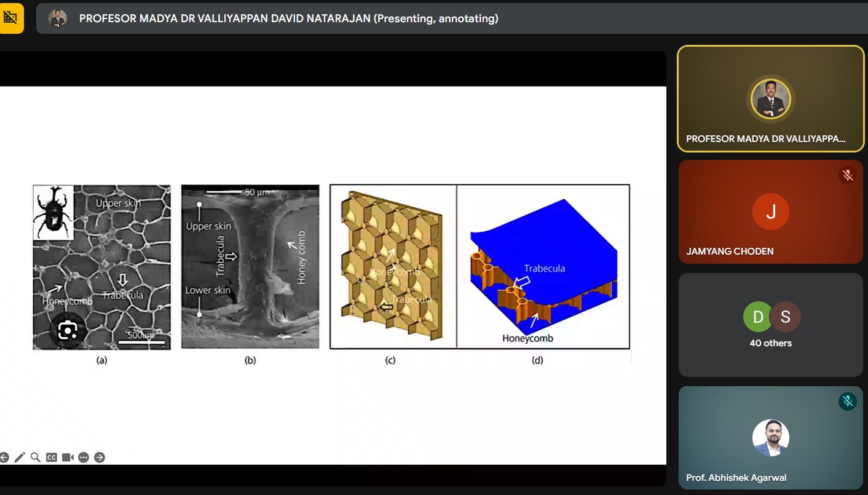
Task: Click presenter avatar in top banner
Action: click(x=58, y=18)
